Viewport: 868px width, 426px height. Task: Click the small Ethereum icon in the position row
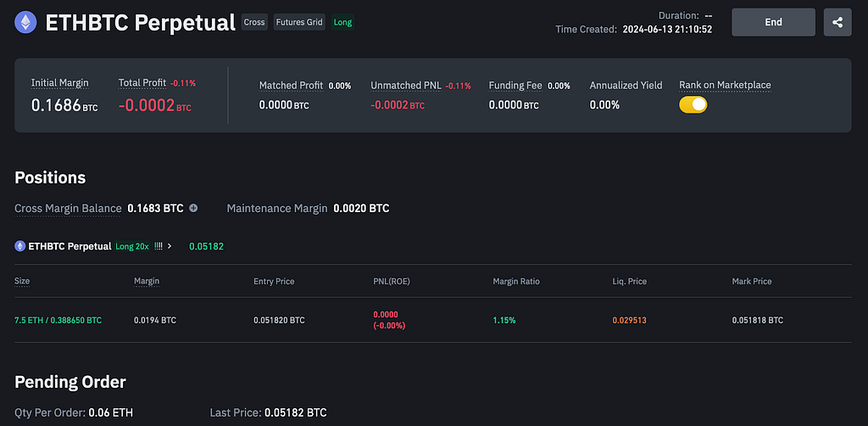[20, 246]
